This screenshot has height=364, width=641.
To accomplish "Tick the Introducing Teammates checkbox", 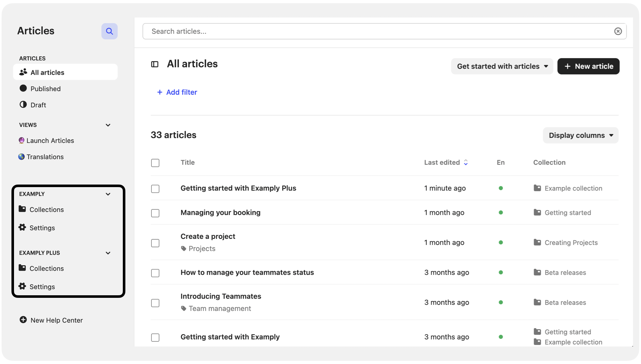I will [155, 303].
